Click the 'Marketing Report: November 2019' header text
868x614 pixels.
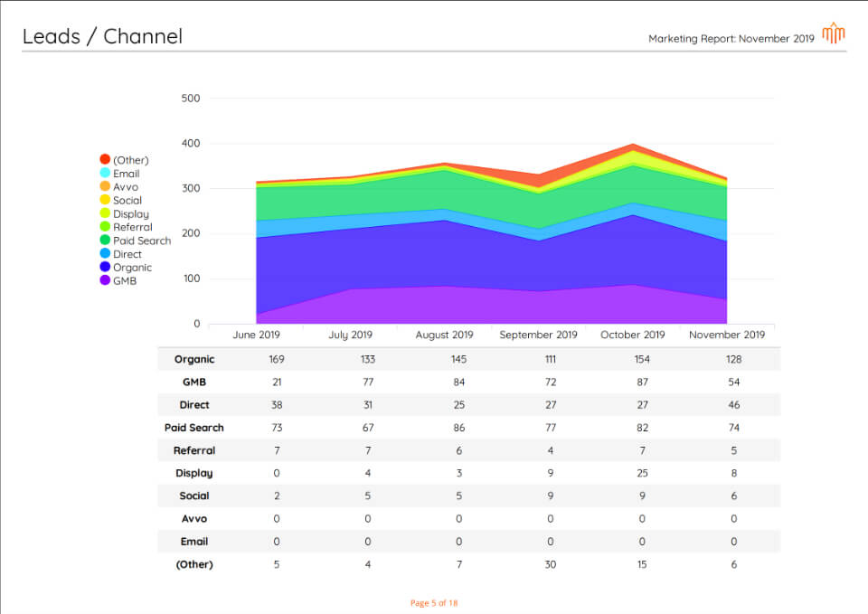(731, 39)
